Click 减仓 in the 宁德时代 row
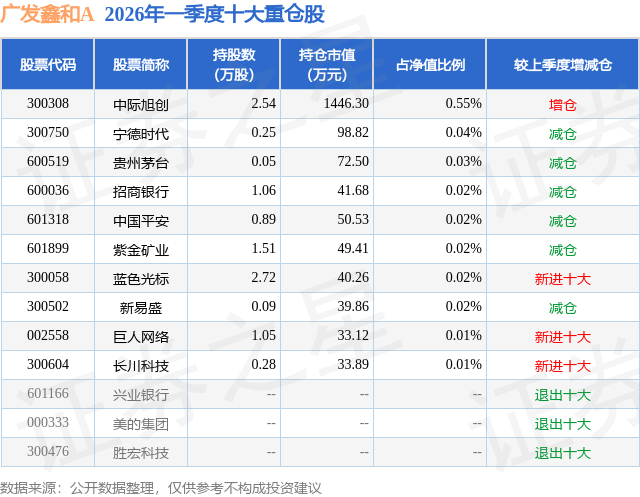640x497 pixels. click(563, 134)
